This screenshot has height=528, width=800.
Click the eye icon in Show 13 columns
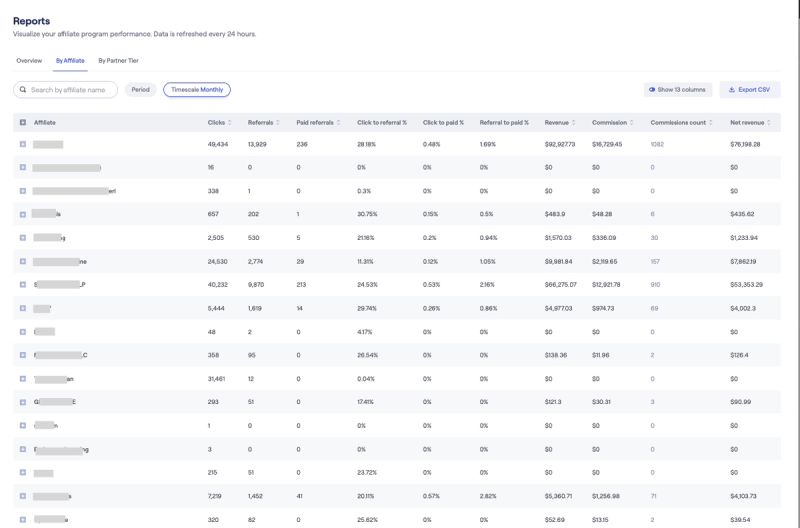point(652,90)
